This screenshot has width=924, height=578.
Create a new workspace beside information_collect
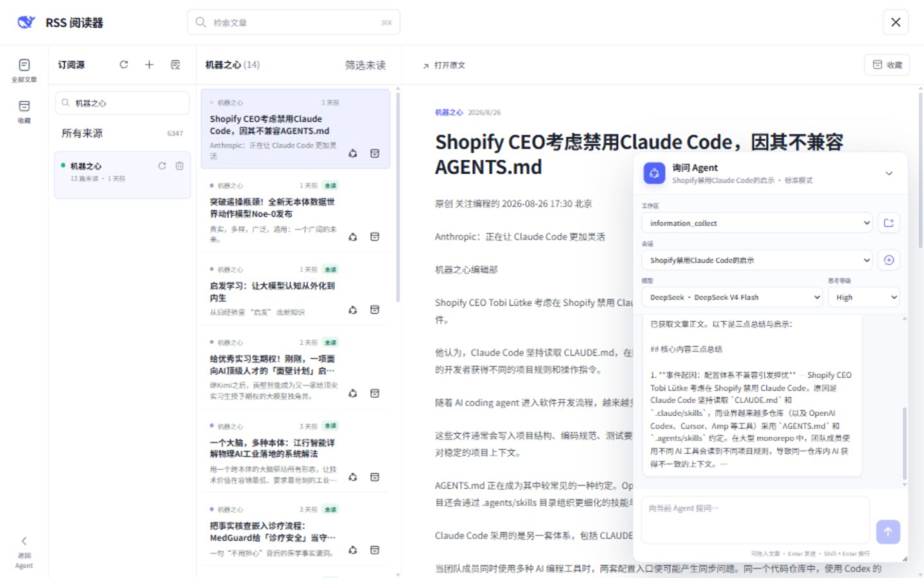click(x=889, y=223)
